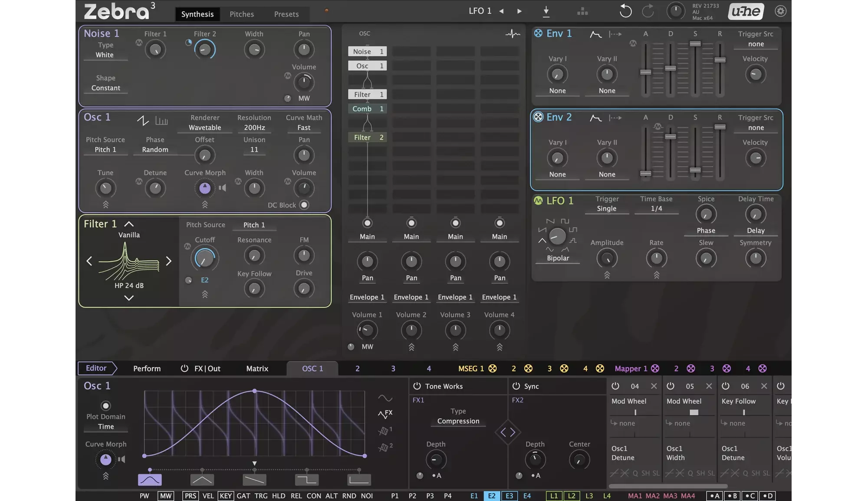Switch to the Presets tab
The width and height of the screenshot is (868, 501).
[x=286, y=14]
